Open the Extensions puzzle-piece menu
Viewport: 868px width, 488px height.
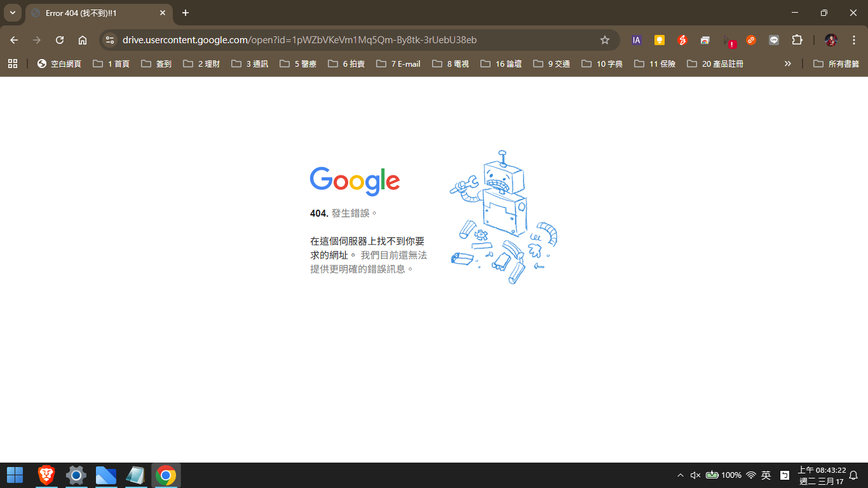pyautogui.click(x=797, y=40)
